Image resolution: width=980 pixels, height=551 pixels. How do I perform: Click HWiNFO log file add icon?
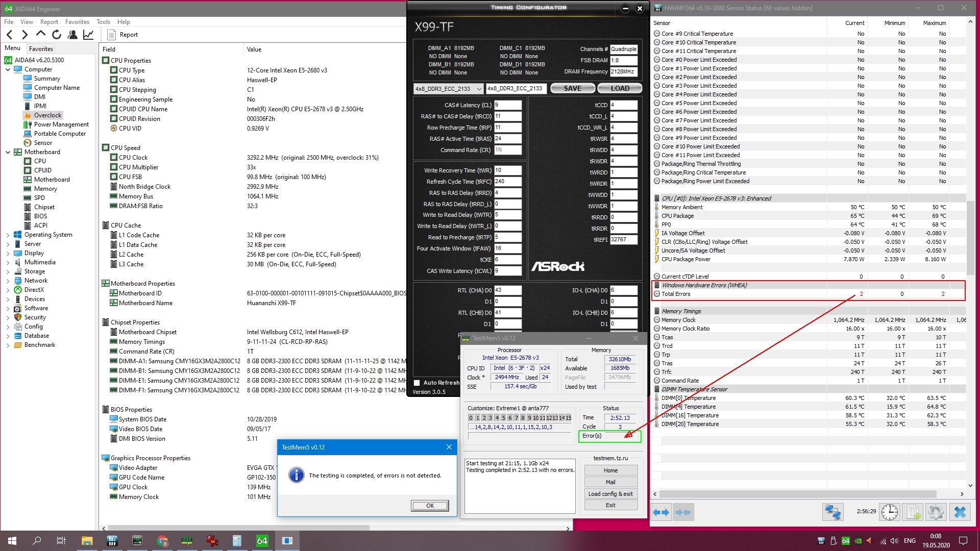[913, 512]
